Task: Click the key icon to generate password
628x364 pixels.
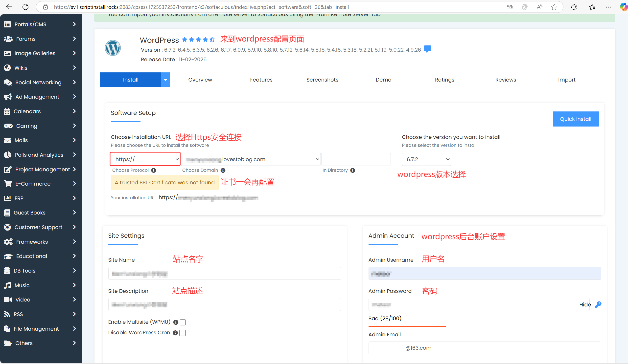Action: point(598,305)
